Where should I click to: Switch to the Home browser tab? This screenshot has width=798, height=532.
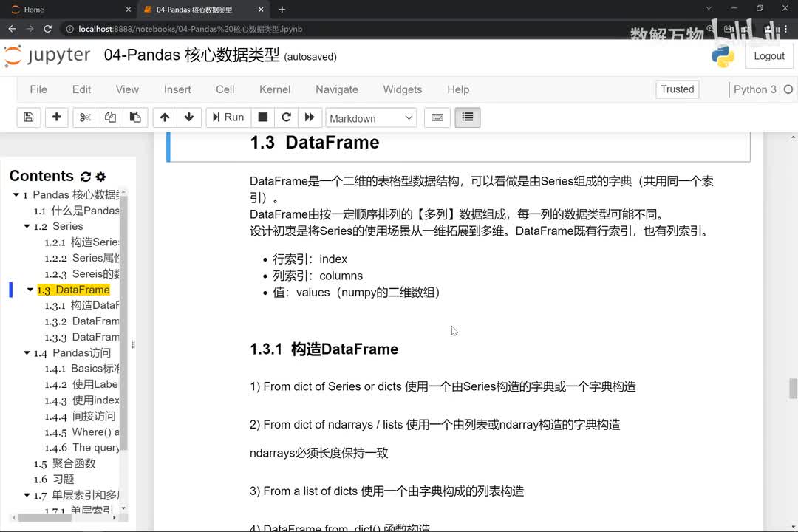[x=69, y=9]
